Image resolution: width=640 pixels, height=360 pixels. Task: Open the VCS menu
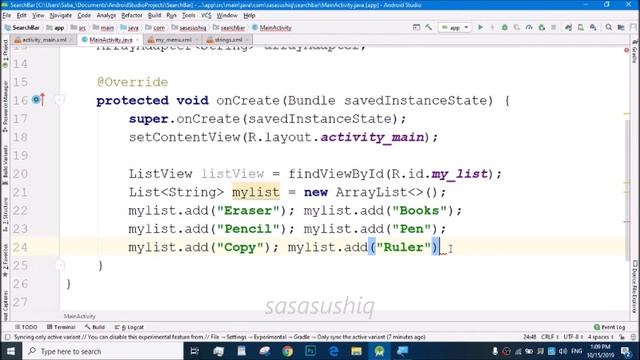pyautogui.click(x=206, y=16)
